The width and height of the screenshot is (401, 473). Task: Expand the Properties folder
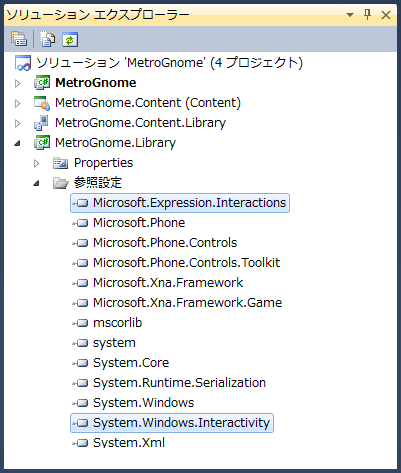tap(37, 163)
